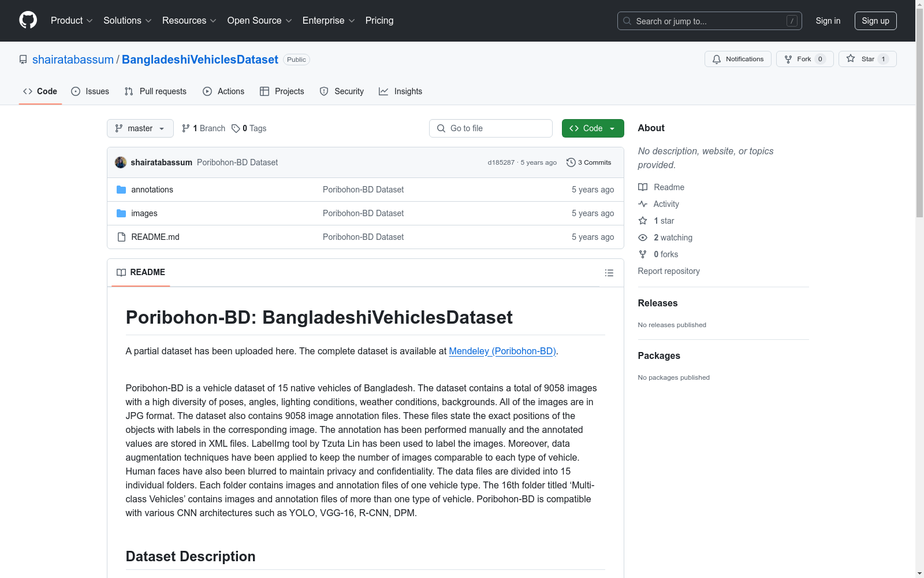Viewport: 924px width, 578px height.
Task: Open the Projects tab
Action: [282, 91]
